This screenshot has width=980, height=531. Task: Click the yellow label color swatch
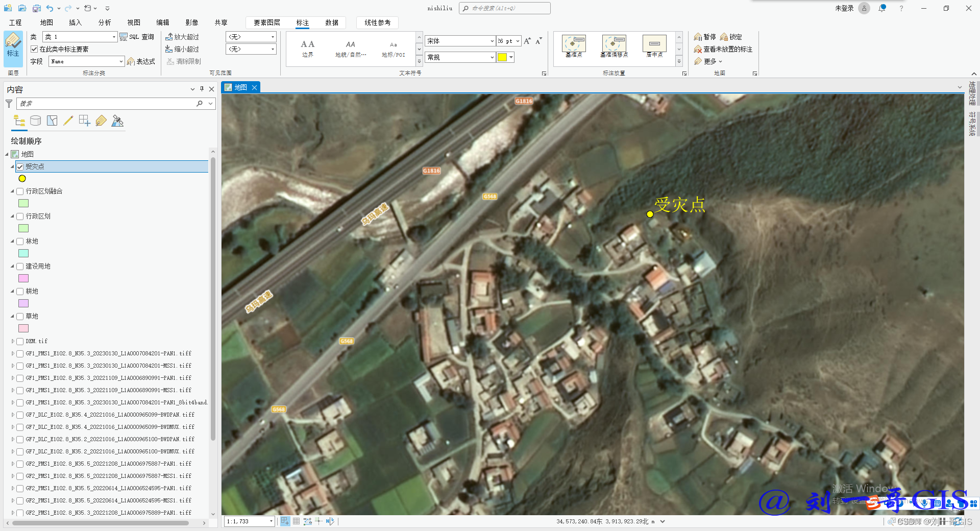502,57
